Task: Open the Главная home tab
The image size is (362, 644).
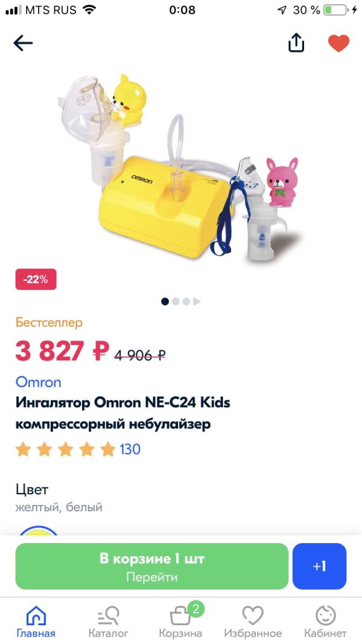Action: coord(36,622)
